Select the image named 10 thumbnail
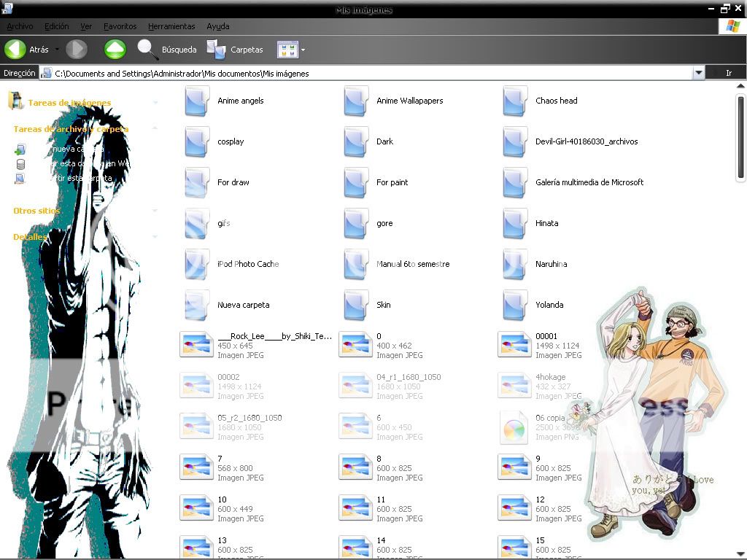The width and height of the screenshot is (747, 560). pos(196,507)
